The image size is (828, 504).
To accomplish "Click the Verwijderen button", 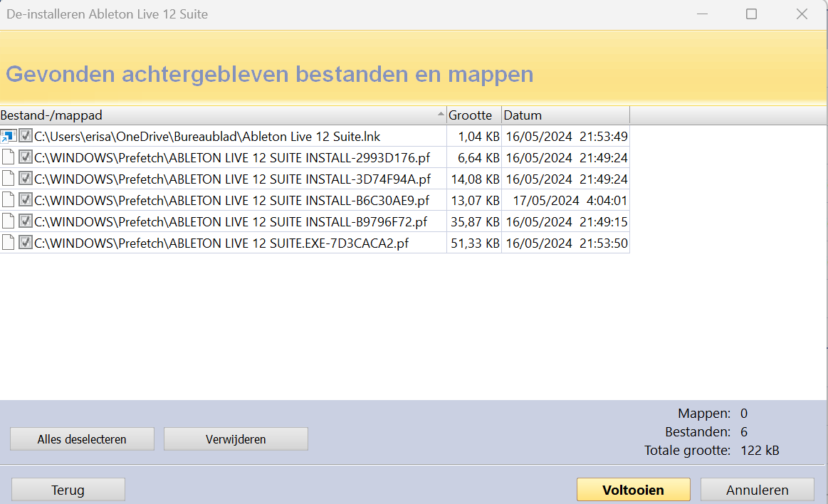I will coord(236,439).
